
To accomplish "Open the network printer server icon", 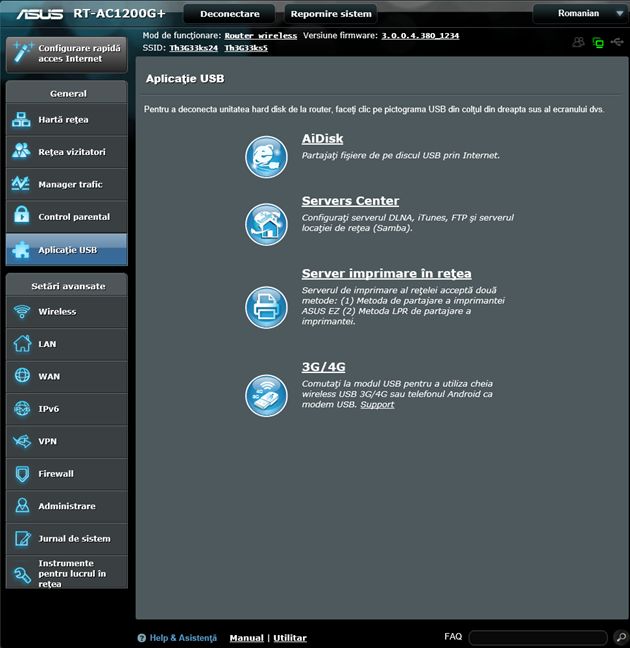I will (266, 305).
